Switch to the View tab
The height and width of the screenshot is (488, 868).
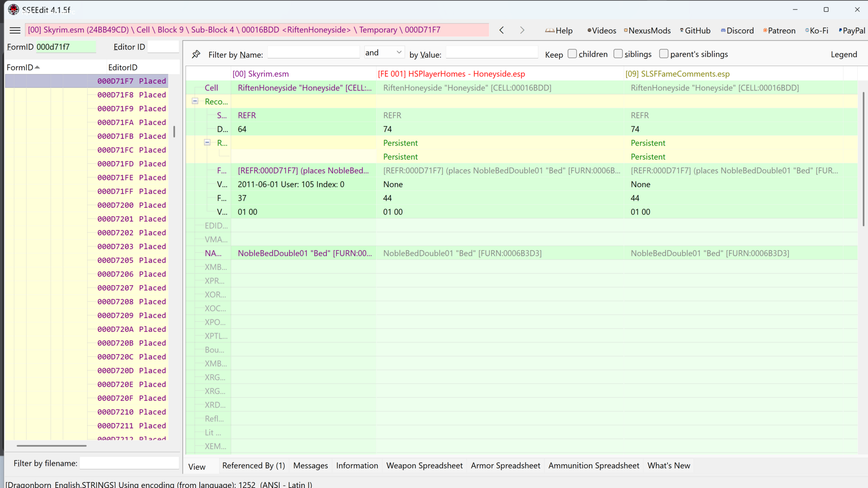(197, 466)
